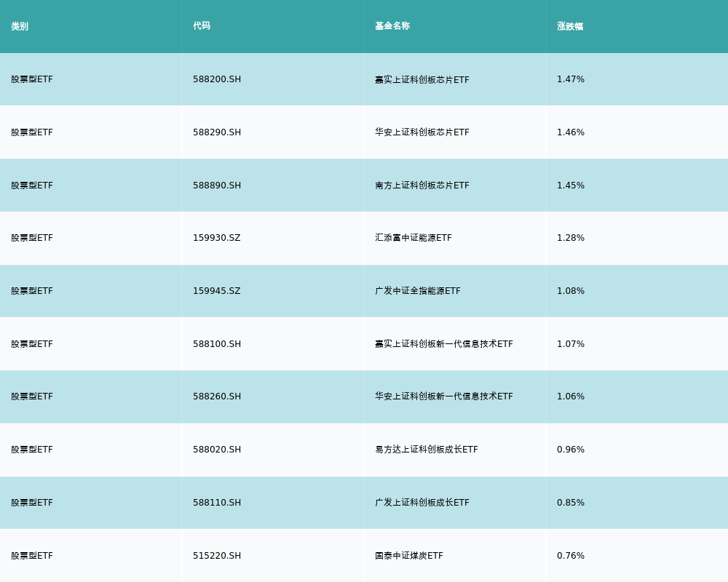Click 易方达上证科创板成长ETF fund name
This screenshot has height=582, width=728.
[x=427, y=450]
